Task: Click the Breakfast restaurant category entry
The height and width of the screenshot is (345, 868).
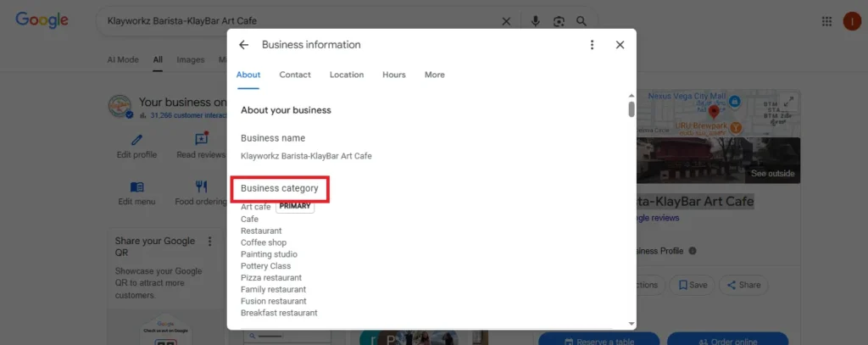Action: point(279,313)
